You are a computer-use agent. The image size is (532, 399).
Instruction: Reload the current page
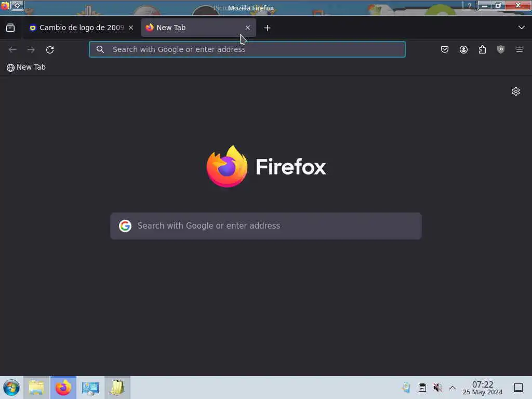50,49
